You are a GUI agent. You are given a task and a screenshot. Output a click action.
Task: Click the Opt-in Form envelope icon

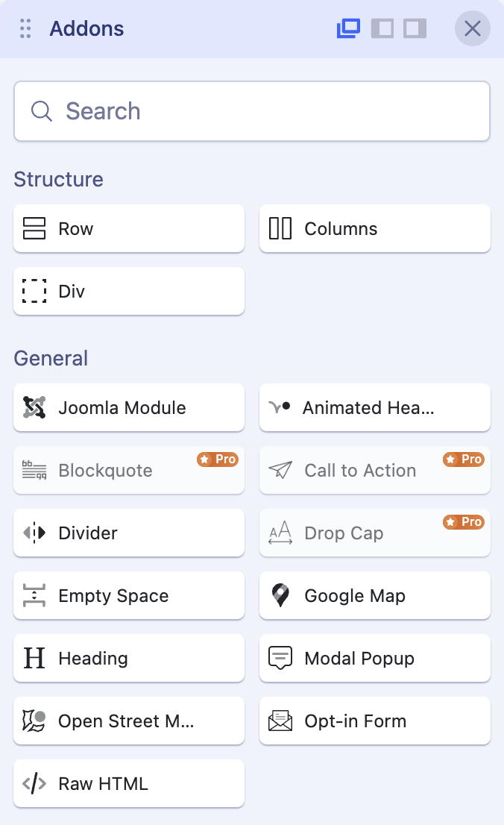(x=280, y=721)
